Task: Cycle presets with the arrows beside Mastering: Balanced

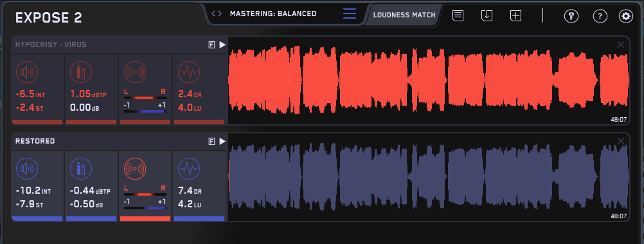Action: pyautogui.click(x=217, y=14)
